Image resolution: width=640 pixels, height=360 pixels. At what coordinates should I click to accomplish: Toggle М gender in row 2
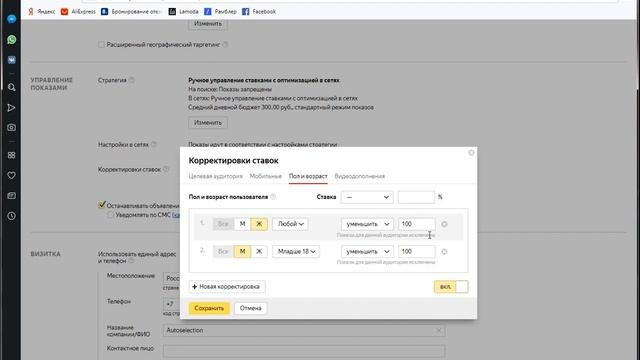[242, 251]
